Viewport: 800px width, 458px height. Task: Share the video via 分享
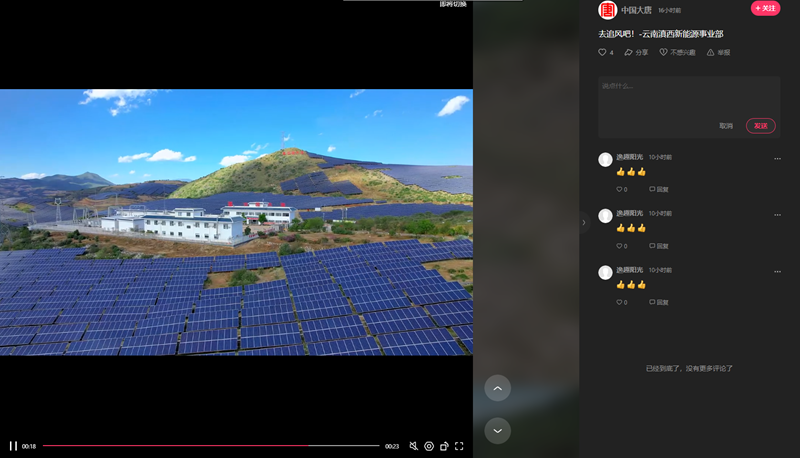pos(635,52)
